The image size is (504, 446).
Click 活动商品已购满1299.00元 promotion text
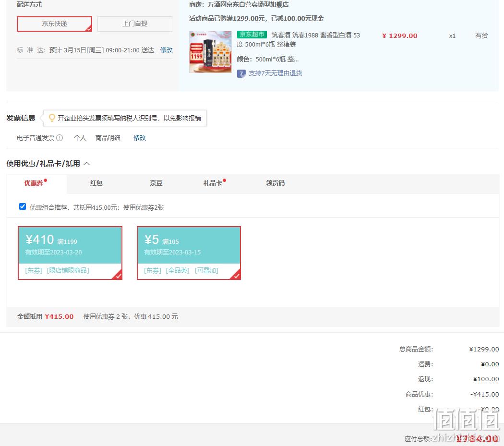[x=256, y=18]
